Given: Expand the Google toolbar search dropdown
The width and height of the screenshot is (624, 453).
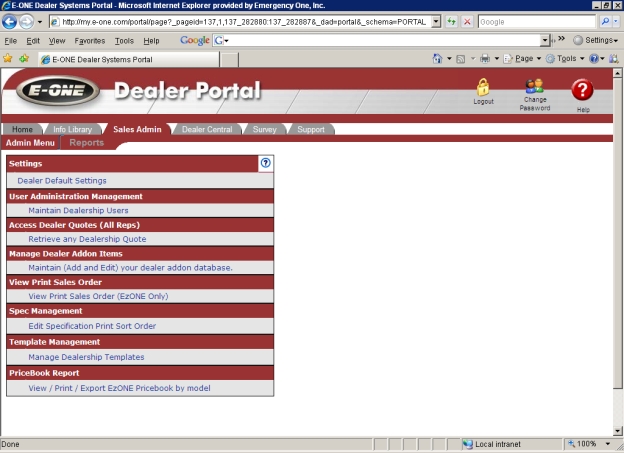Looking at the screenshot, I should pos(545,40).
